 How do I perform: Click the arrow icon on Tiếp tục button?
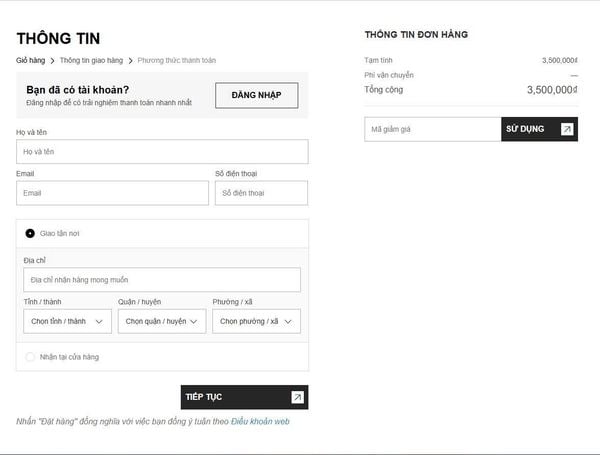pos(297,397)
